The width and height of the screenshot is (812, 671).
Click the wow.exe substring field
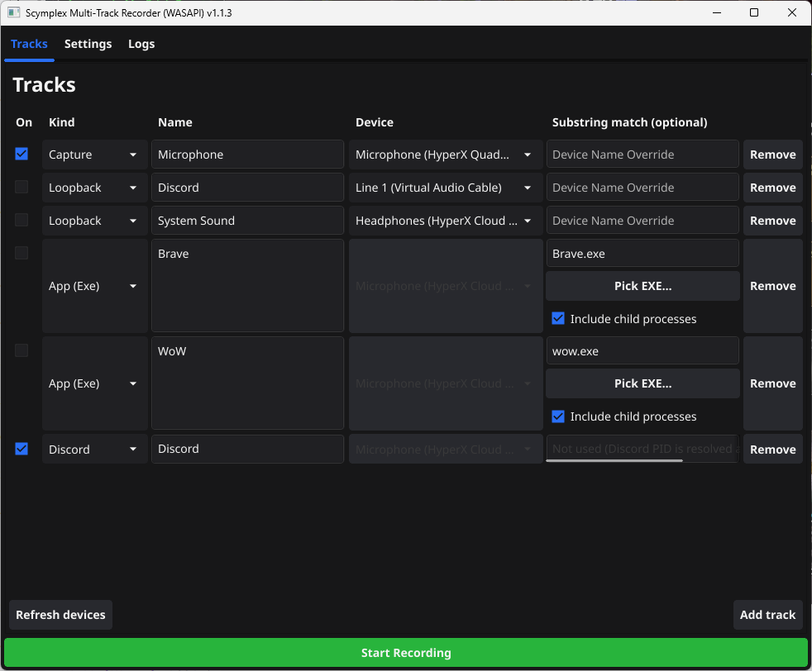pos(642,350)
